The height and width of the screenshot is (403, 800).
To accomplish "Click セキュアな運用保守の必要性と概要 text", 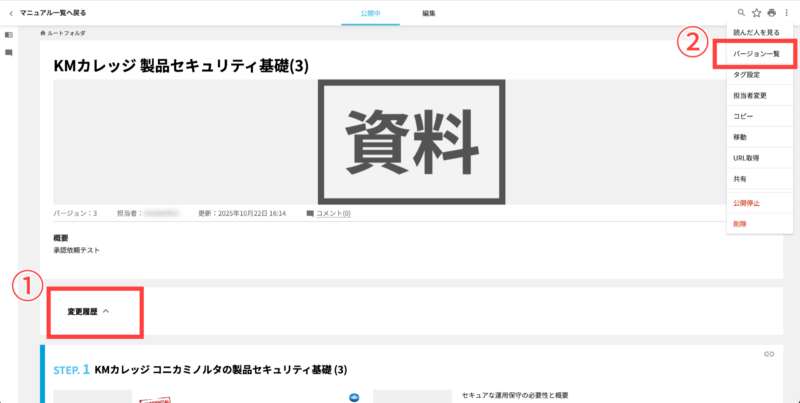I will tap(515, 395).
